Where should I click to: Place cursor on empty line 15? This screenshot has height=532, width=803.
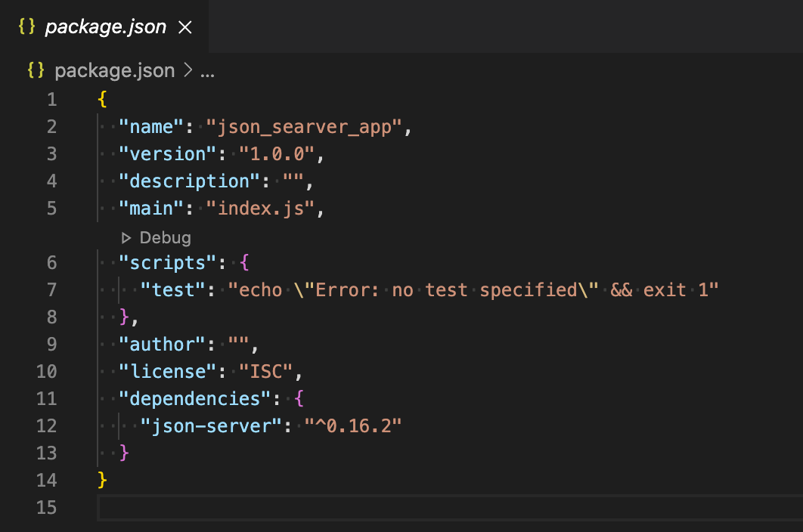(450, 507)
